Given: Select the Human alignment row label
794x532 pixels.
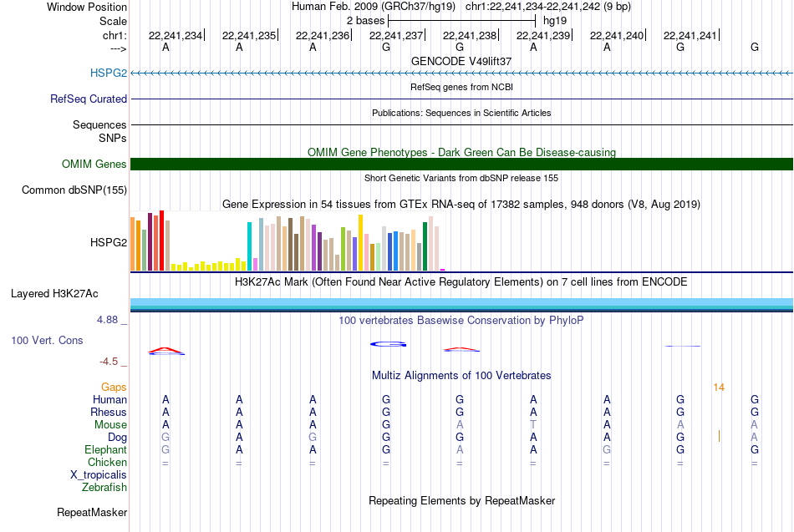Looking at the screenshot, I should 109,400.
